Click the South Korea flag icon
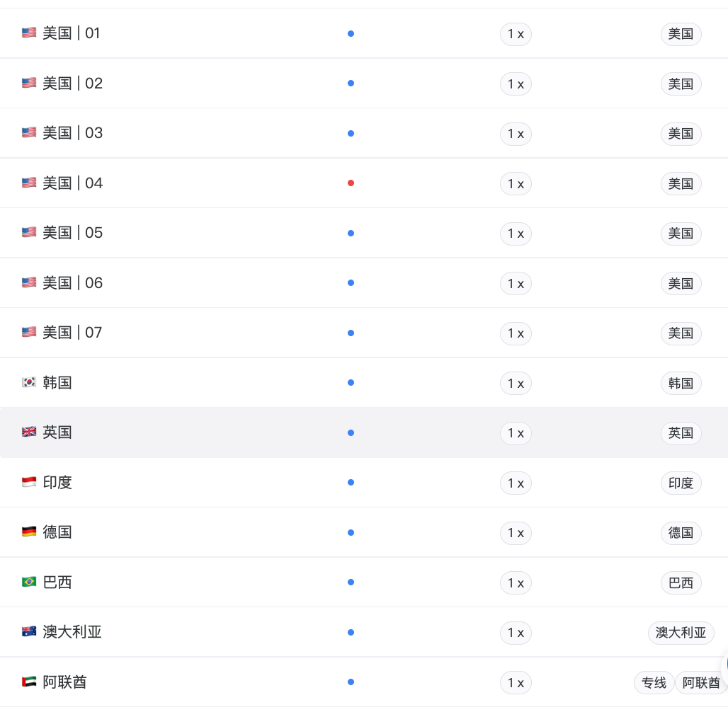Viewport: 728px width, 712px height. tap(29, 382)
